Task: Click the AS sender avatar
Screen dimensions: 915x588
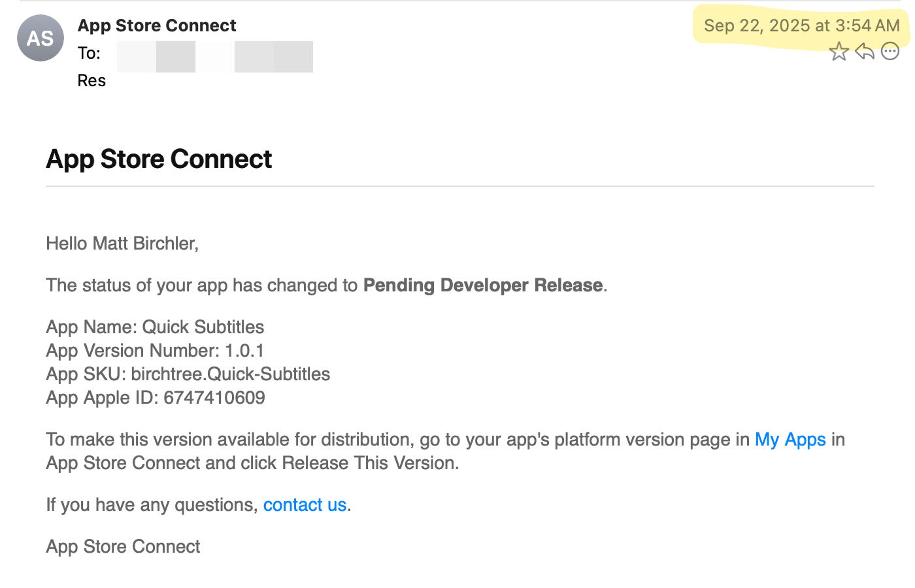Action: (x=41, y=38)
